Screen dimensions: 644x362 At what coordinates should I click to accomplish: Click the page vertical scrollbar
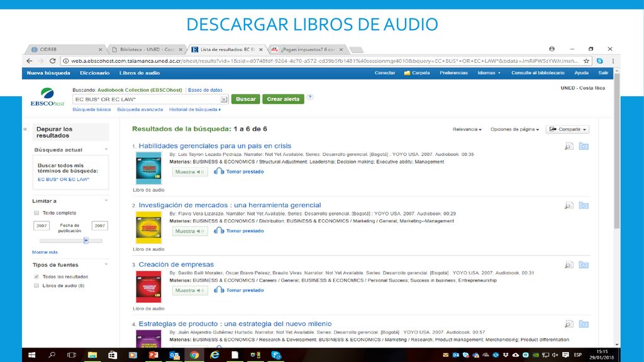coord(617,151)
